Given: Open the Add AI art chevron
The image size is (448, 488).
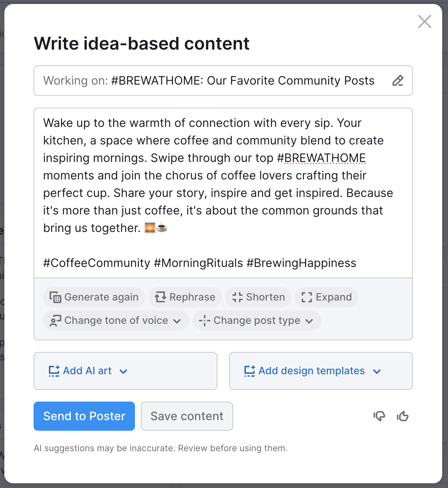Looking at the screenshot, I should (x=123, y=372).
